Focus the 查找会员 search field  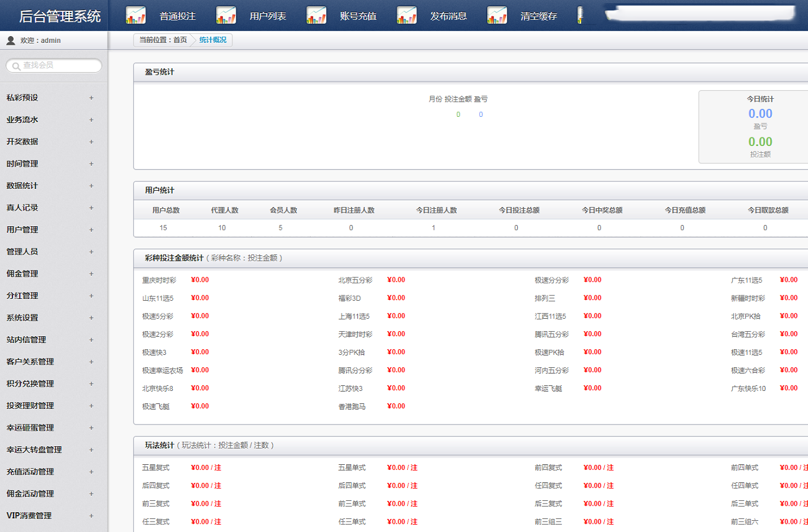(x=59, y=65)
